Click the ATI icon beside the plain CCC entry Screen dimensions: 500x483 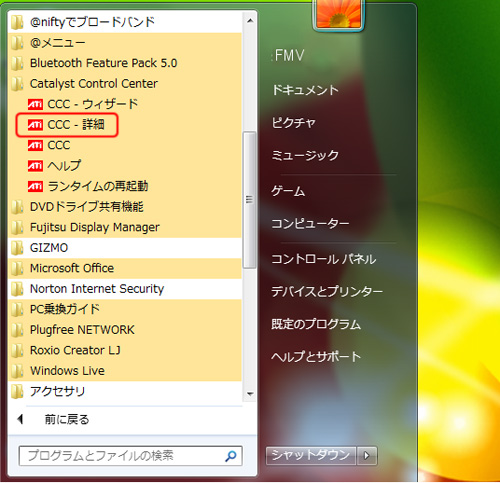35,145
